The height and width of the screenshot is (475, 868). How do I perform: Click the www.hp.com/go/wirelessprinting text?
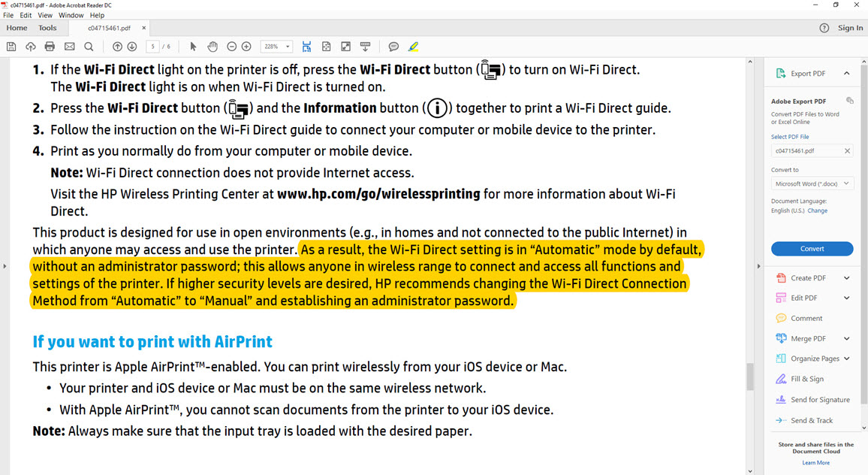click(378, 194)
